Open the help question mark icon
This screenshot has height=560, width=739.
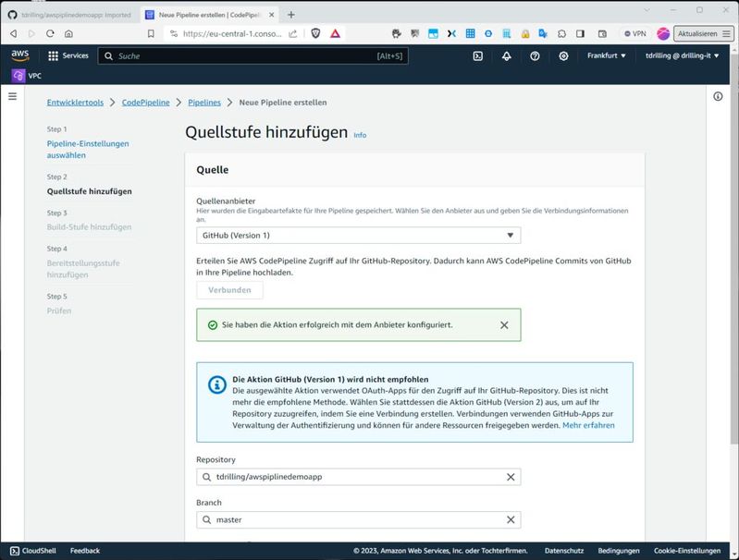click(535, 56)
